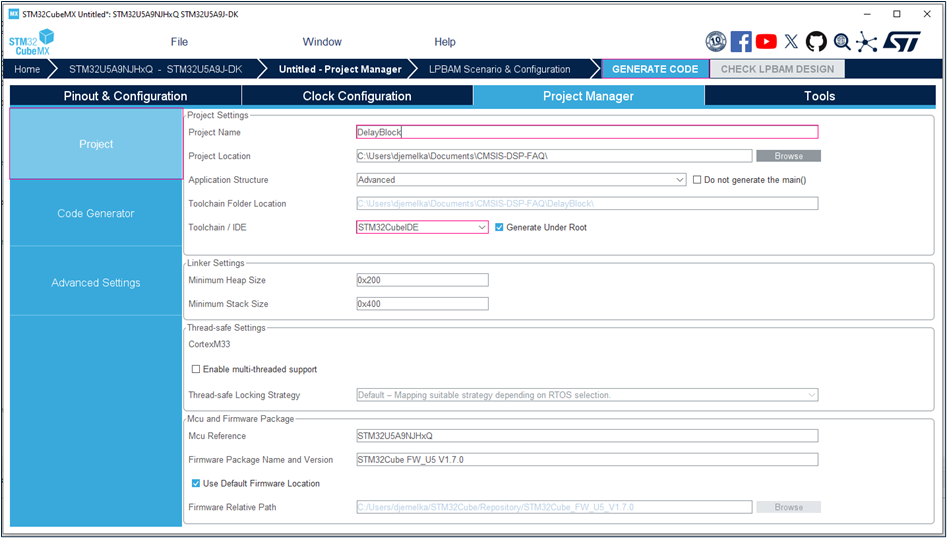Image resolution: width=947 pixels, height=538 pixels.
Task: Click the network star community icon
Action: [x=867, y=42]
